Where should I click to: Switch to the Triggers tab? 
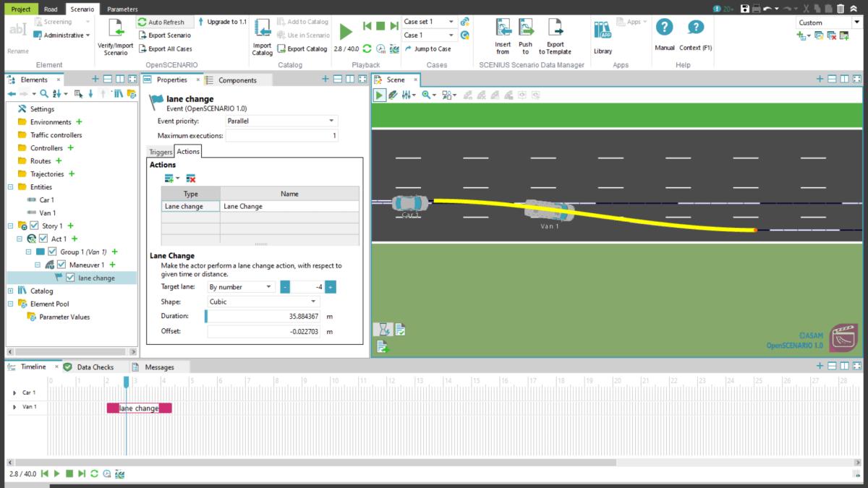click(x=160, y=152)
